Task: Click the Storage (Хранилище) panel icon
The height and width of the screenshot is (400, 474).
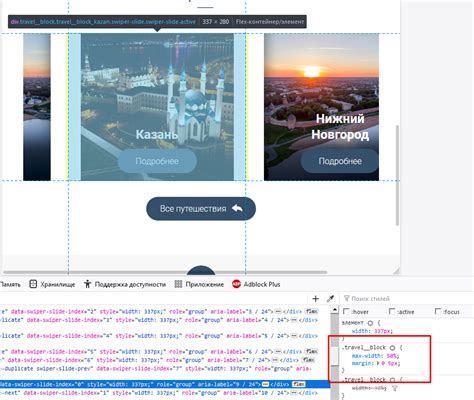Action: click(x=33, y=284)
